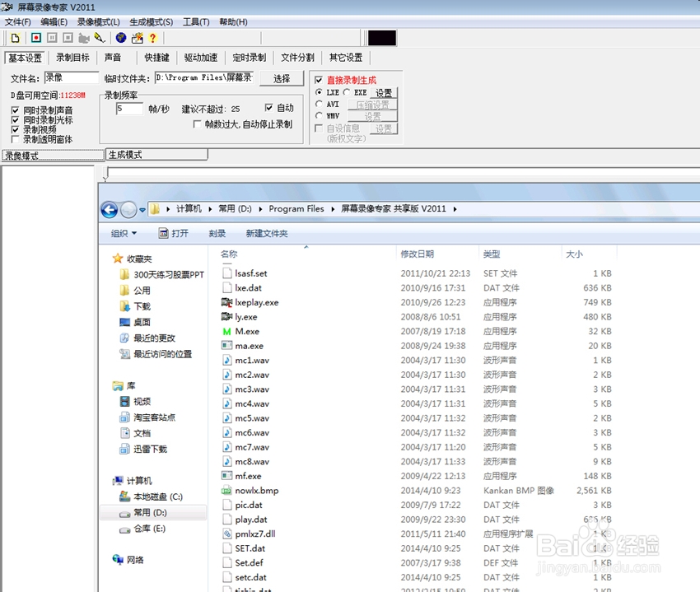The height and width of the screenshot is (592, 700).
Task: Toggle the 同时录制声音 checkbox
Action: point(15,110)
